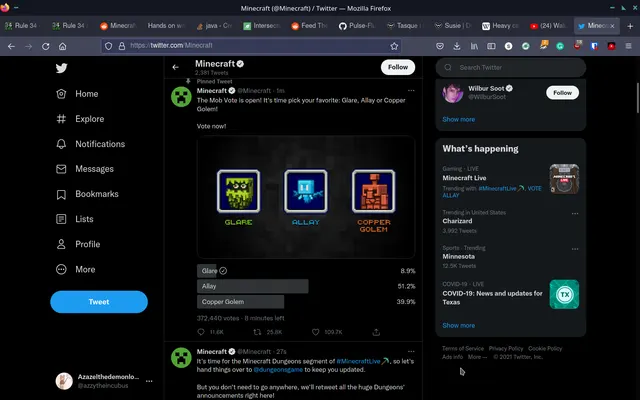Open the Allay mob image
The height and width of the screenshot is (400, 640).
(x=306, y=191)
